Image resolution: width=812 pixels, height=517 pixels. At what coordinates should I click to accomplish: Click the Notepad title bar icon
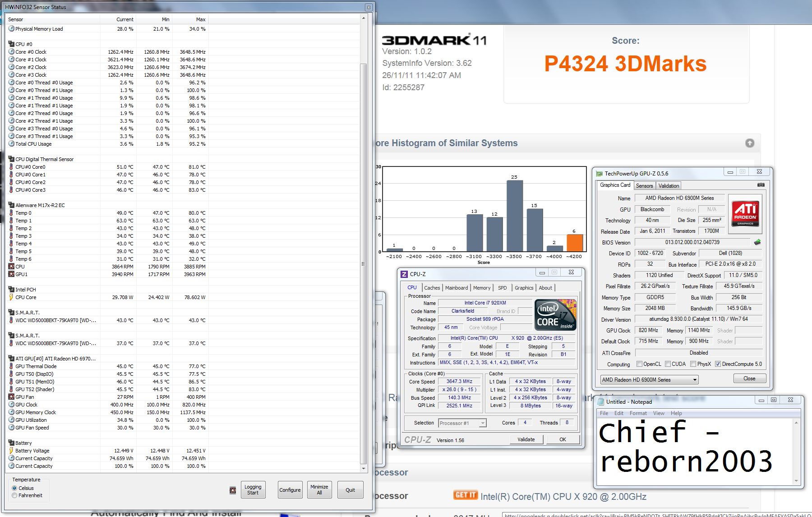click(601, 402)
